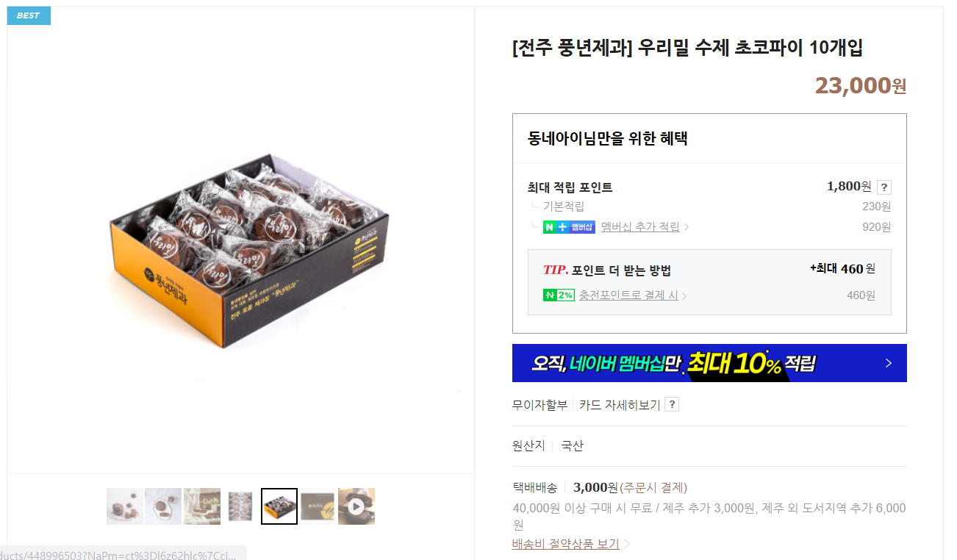This screenshot has height=560, width=957.
Task: Click the 무이자할부 text
Action: click(540, 405)
